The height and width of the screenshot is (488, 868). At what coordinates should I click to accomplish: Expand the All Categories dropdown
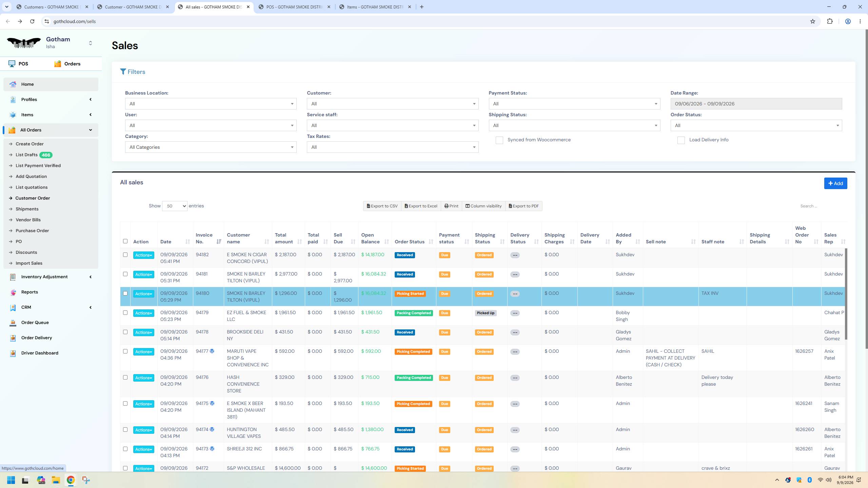click(211, 147)
